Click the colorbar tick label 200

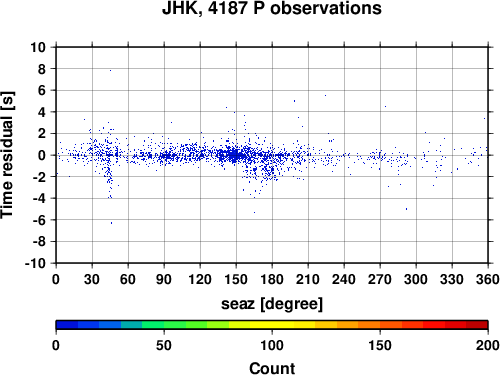pyautogui.click(x=488, y=345)
